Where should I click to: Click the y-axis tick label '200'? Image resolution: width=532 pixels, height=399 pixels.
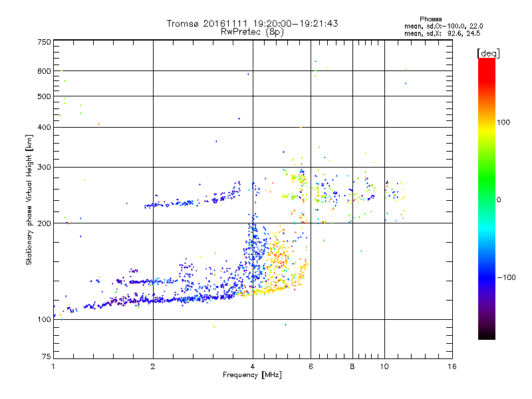click(x=44, y=223)
